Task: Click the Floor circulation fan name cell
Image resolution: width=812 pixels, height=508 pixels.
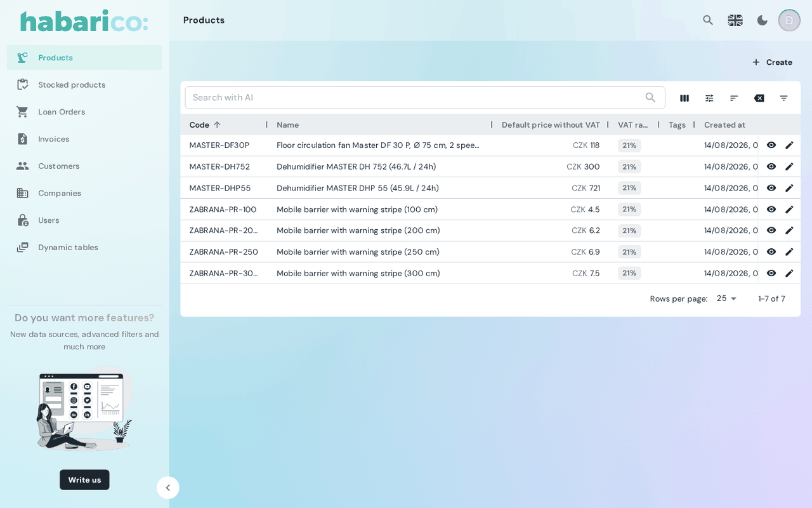Action: (x=378, y=145)
